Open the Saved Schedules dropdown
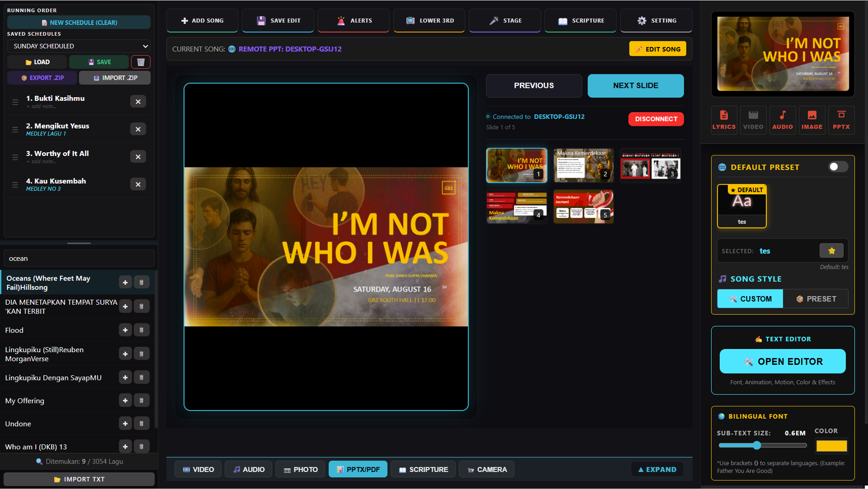Image resolution: width=868 pixels, height=489 pixels. coord(79,46)
